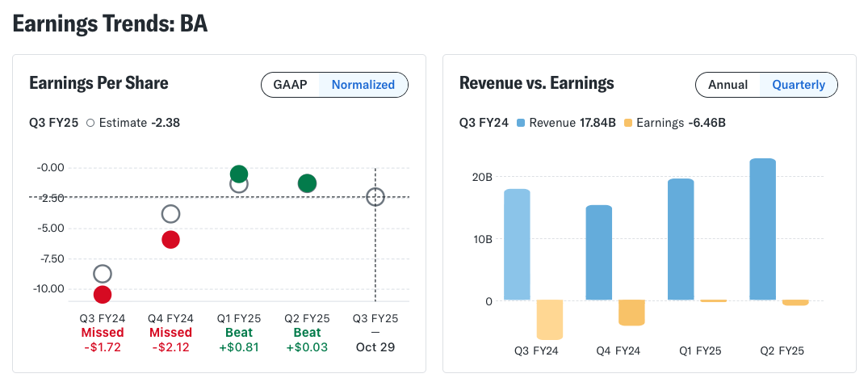This screenshot has width=868, height=382.
Task: Select the Quarterly revenue view
Action: click(x=799, y=85)
